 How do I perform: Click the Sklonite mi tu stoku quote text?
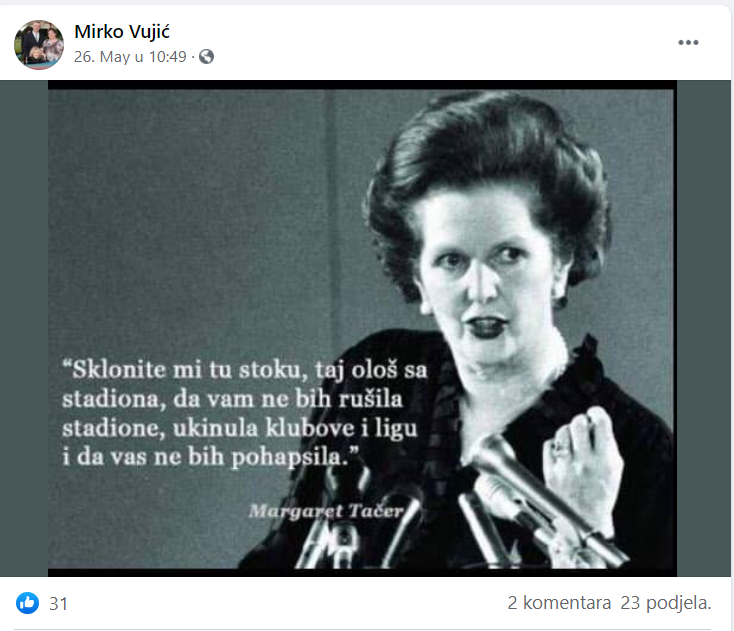pyautogui.click(x=244, y=413)
